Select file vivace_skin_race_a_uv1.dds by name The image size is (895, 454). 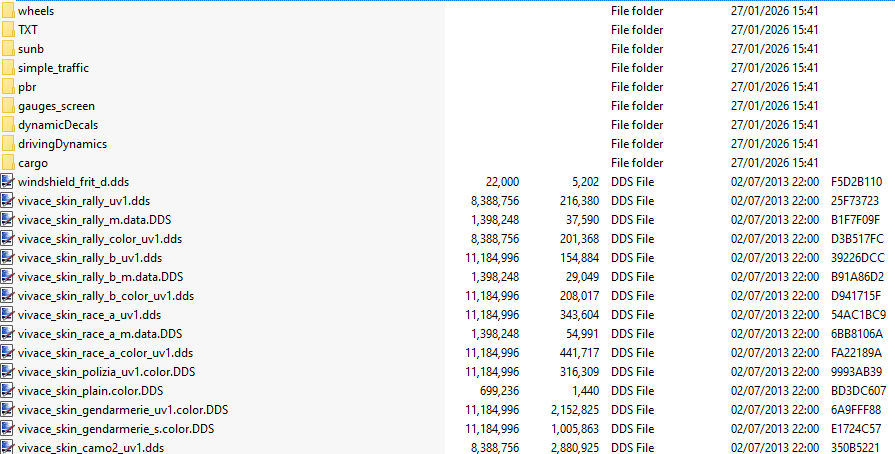coord(90,315)
